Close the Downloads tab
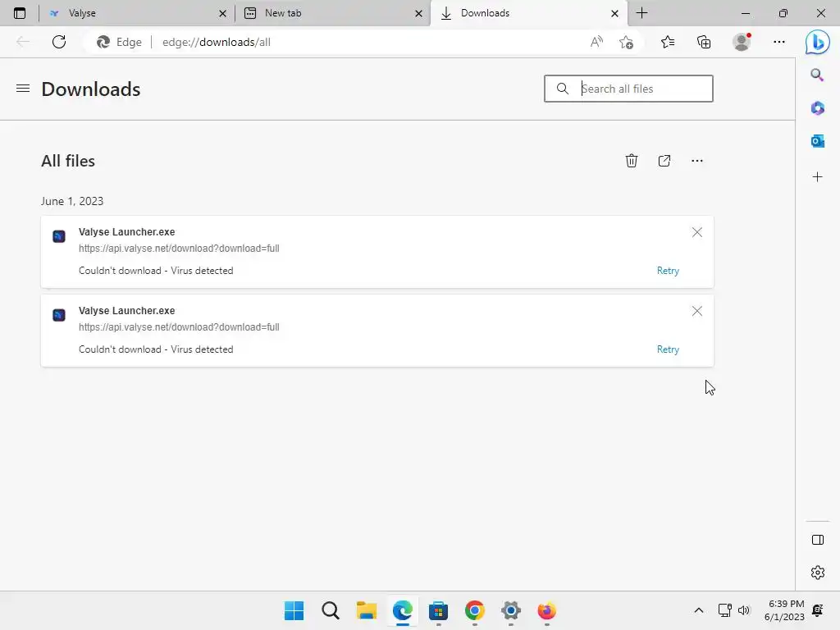This screenshot has width=840, height=630. coord(614,13)
